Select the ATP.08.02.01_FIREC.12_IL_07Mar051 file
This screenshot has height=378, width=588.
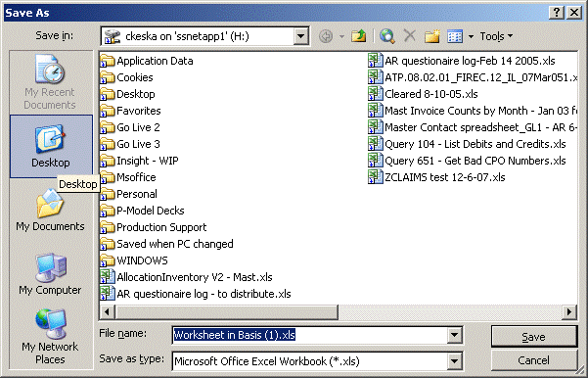point(473,77)
